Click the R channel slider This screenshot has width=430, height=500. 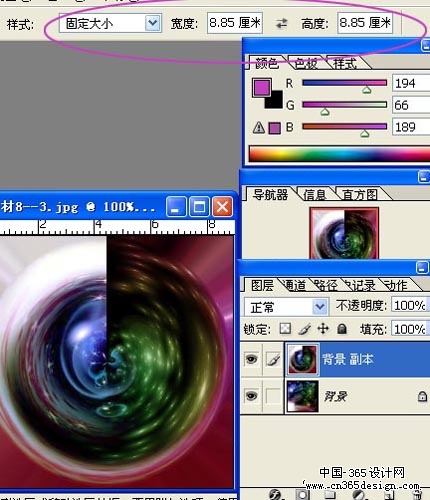point(344,83)
